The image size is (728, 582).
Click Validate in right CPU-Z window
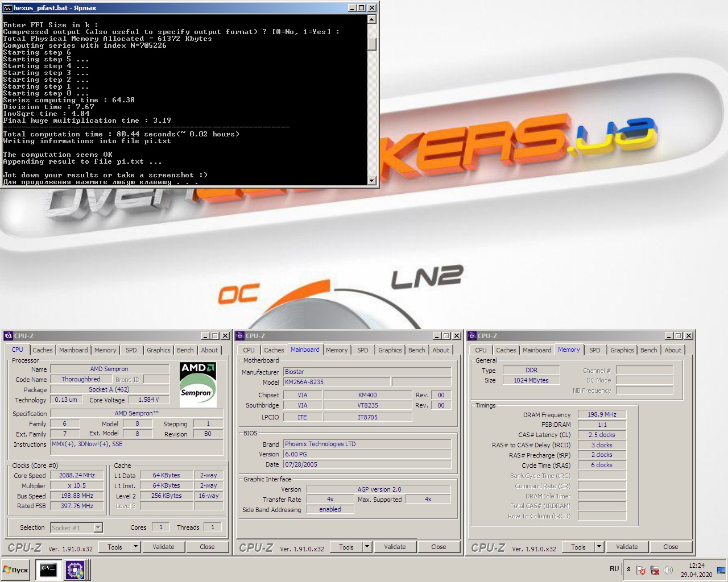627,547
